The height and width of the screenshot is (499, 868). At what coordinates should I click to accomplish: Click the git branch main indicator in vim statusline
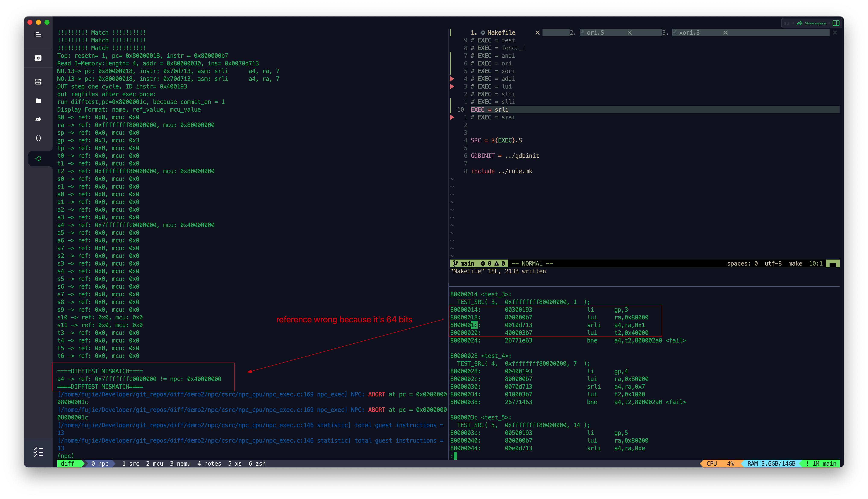point(464,264)
